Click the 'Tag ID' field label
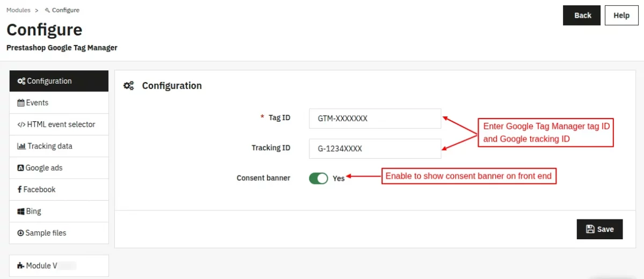Image resolution: width=644 pixels, height=279 pixels. 279,118
